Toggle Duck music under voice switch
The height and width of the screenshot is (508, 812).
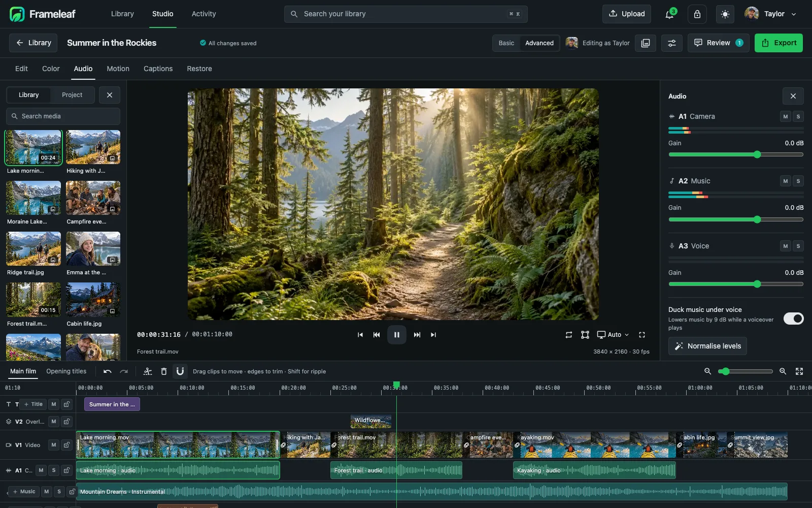point(794,319)
